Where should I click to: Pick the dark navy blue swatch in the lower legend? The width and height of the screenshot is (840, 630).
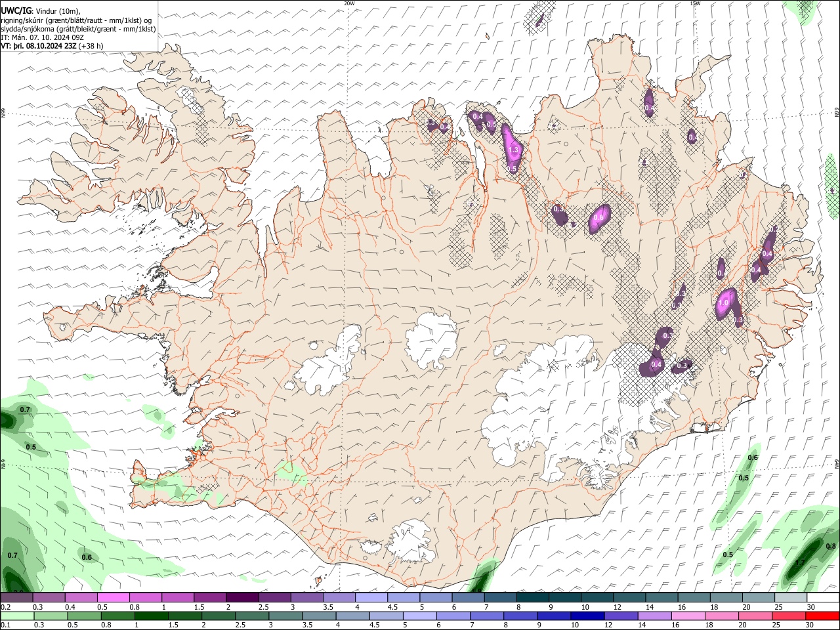(x=587, y=616)
